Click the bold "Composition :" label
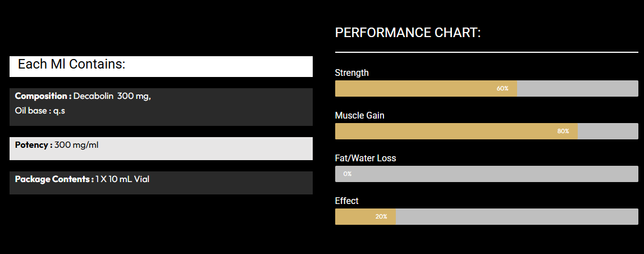Image resolution: width=644 pixels, height=254 pixels. point(43,96)
